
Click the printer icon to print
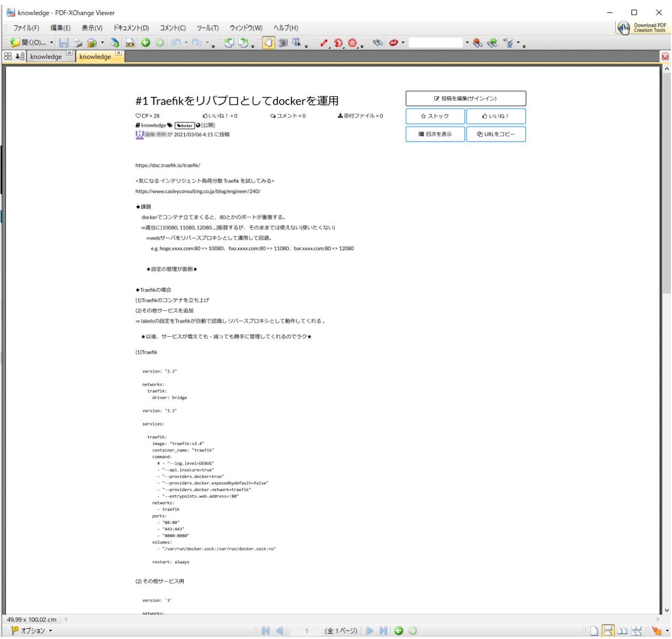pyautogui.click(x=78, y=43)
